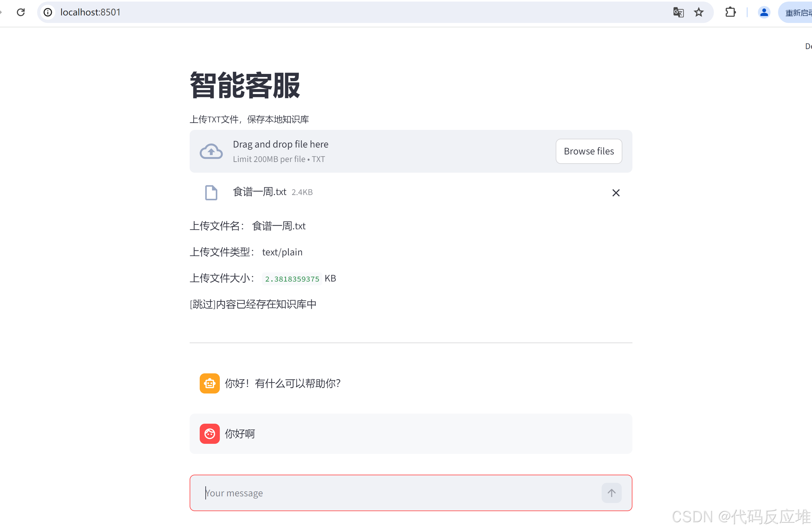Click the cloud upload icon
Screen dimensions: 812x530
(211, 151)
